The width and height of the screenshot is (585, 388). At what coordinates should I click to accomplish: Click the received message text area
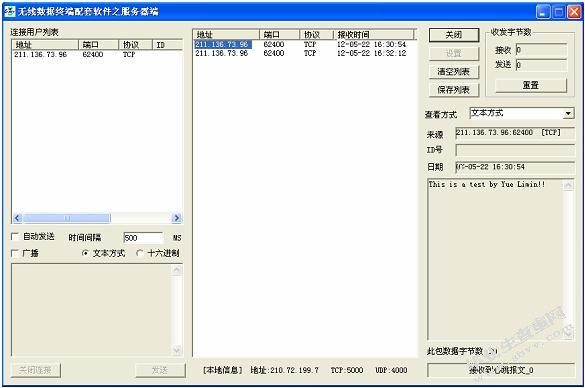click(x=495, y=259)
